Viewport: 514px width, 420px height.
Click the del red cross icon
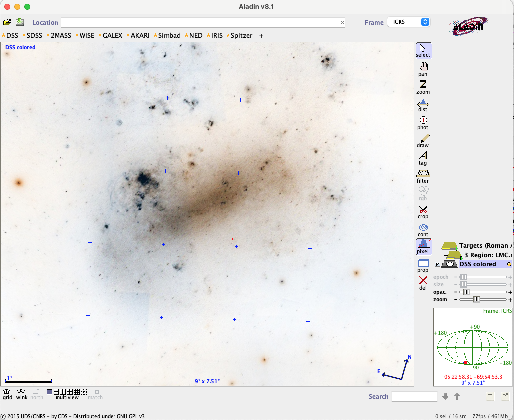(x=423, y=282)
